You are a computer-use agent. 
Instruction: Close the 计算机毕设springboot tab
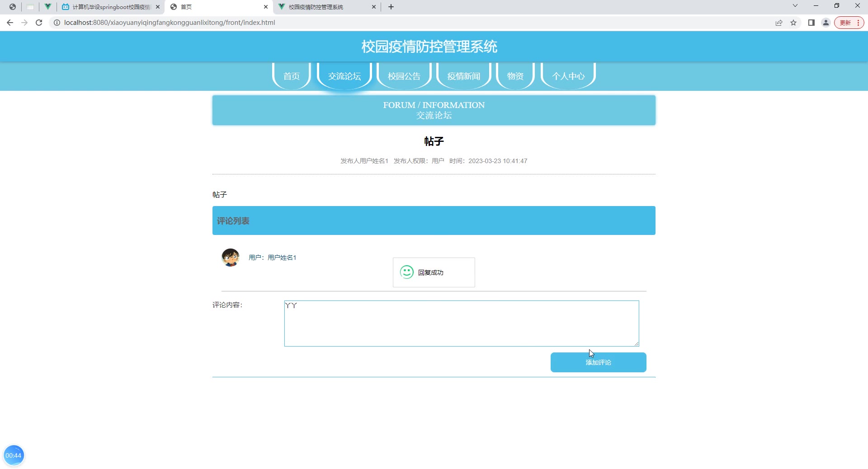[x=158, y=7]
